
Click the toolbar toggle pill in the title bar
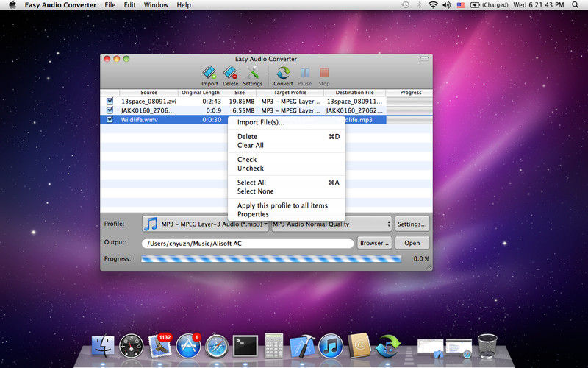pos(424,59)
